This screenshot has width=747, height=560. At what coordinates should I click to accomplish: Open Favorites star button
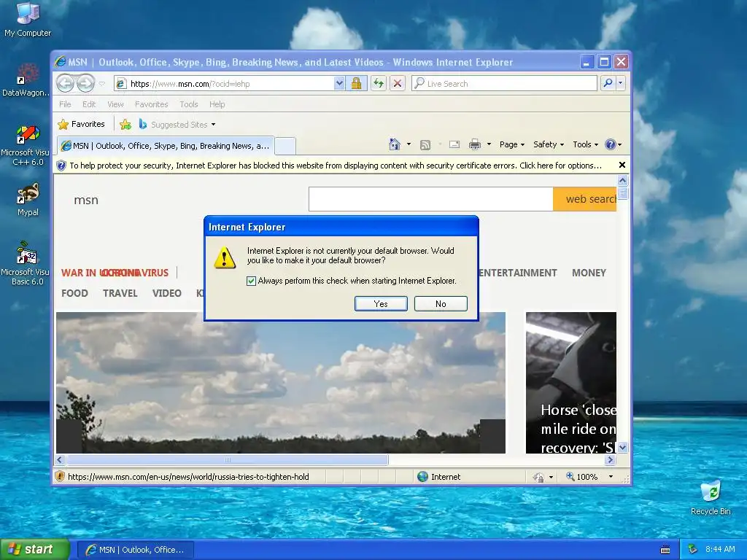click(x=81, y=124)
